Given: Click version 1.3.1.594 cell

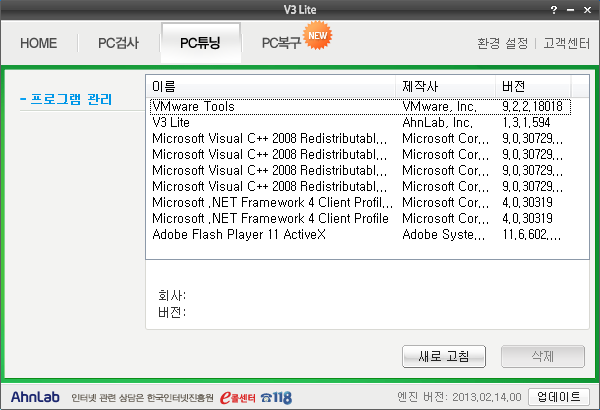Looking at the screenshot, I should (526, 123).
